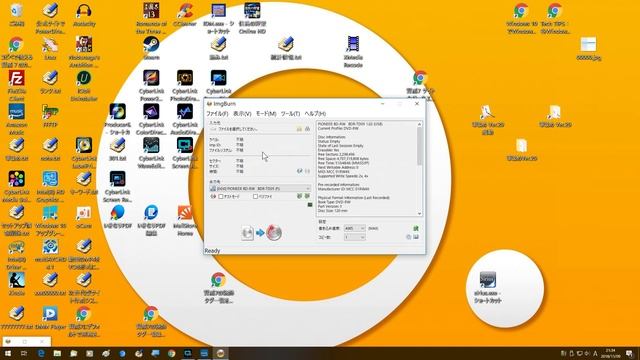This screenshot has height=360, width=640.
Task: Click the browse-for-file folder icon in ImgBurn
Action: click(x=299, y=129)
